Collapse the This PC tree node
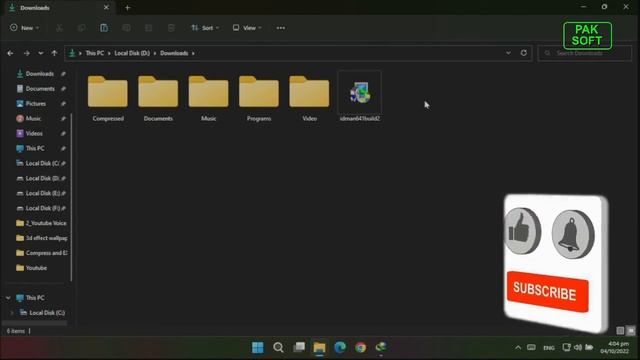 click(8, 298)
